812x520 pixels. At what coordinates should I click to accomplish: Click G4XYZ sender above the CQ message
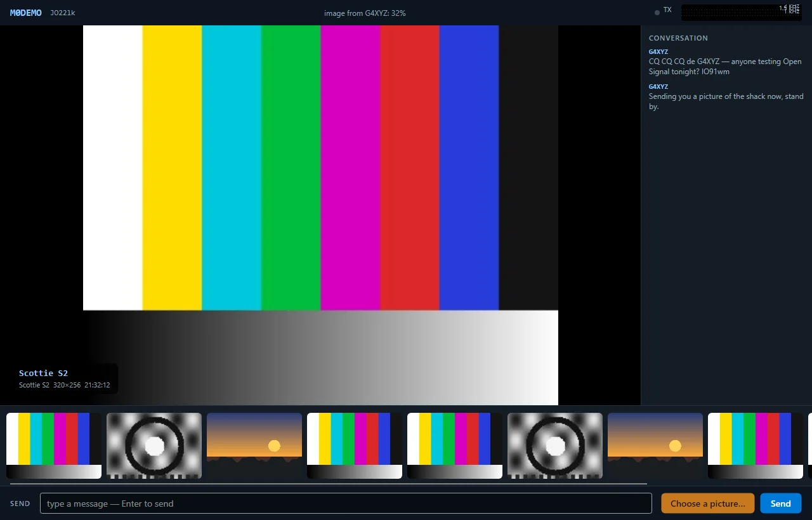click(x=658, y=52)
